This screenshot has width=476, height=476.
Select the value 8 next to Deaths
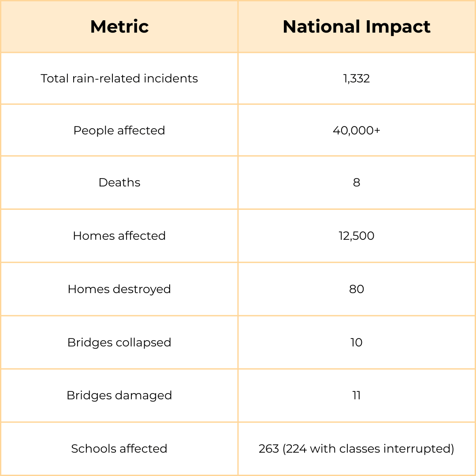(356, 182)
